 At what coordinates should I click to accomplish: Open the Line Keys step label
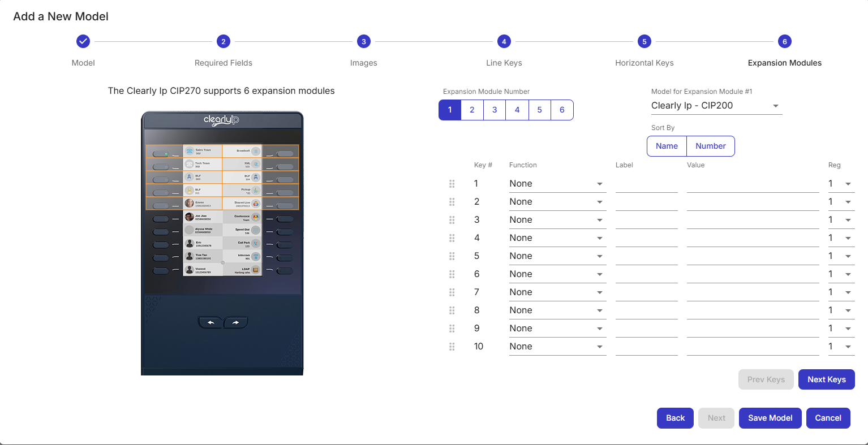pos(504,63)
